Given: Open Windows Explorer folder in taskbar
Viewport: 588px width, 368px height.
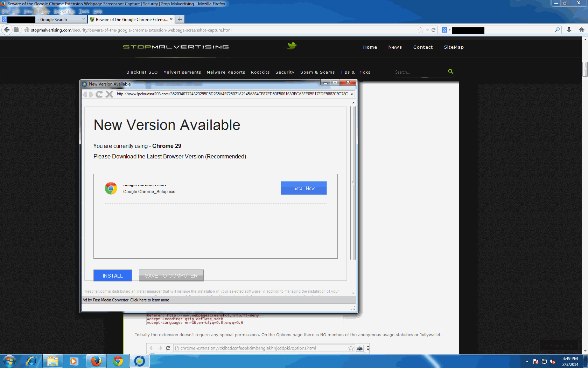Looking at the screenshot, I should [53, 361].
